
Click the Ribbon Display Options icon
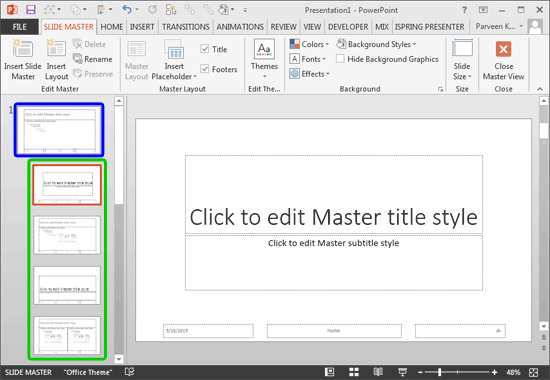point(483,10)
